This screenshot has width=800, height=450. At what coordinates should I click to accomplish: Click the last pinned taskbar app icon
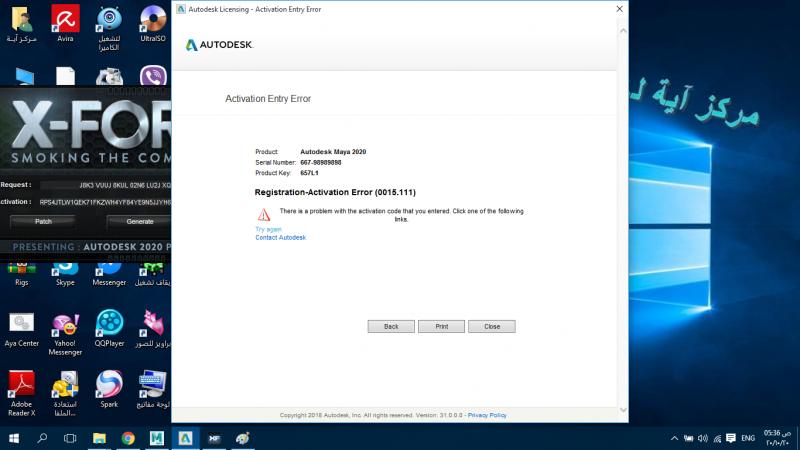[x=243, y=438]
